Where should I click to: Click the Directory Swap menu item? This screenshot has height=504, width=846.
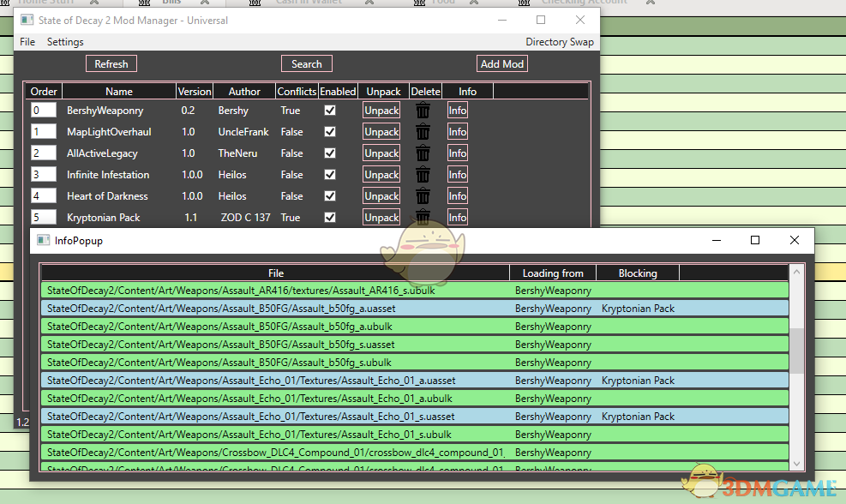(x=559, y=42)
